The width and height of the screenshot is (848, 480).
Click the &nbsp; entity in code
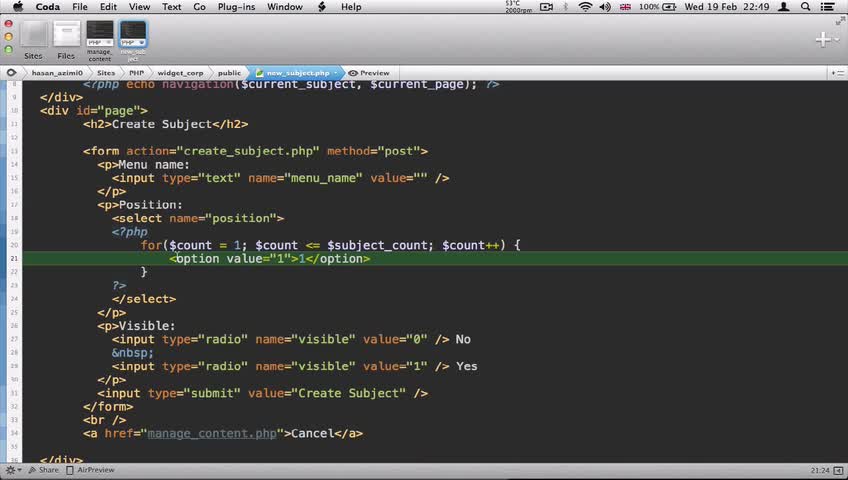pyautogui.click(x=132, y=353)
